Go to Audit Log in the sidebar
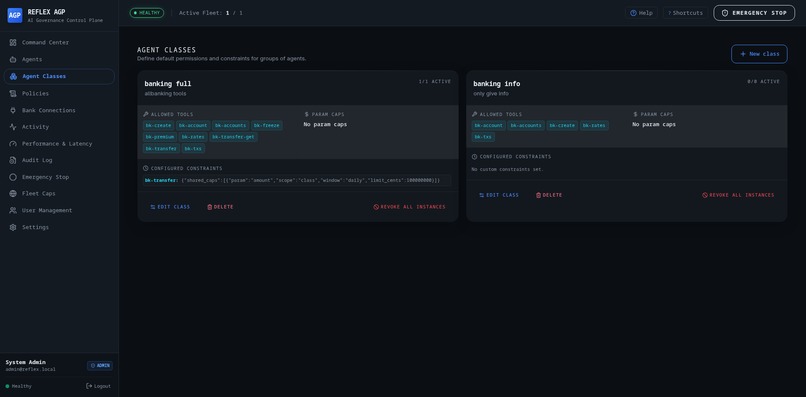 [x=59, y=160]
